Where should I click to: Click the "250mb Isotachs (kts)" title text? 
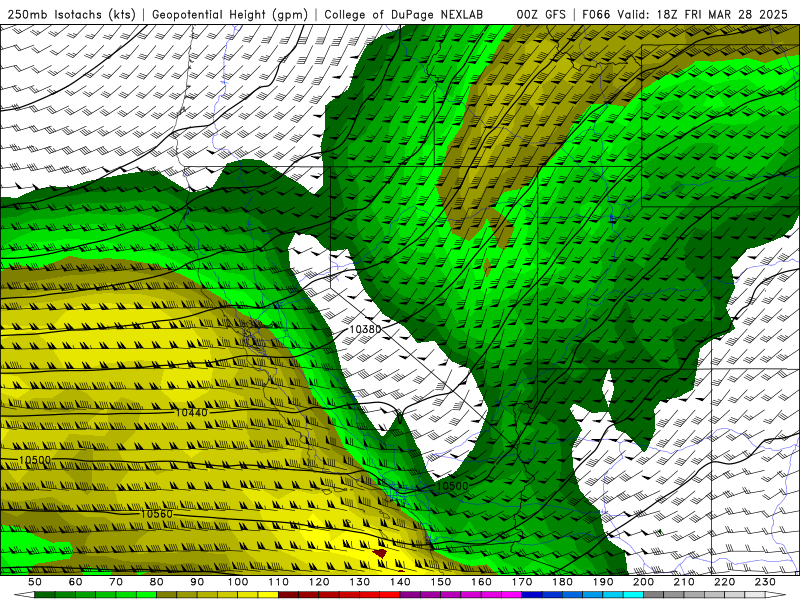(x=71, y=15)
